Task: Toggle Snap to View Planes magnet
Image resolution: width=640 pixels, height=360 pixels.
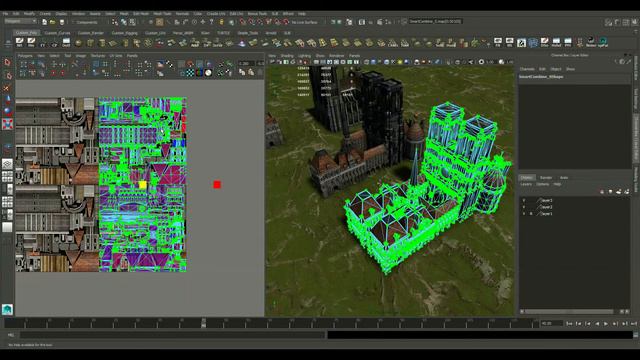Action: (x=277, y=22)
